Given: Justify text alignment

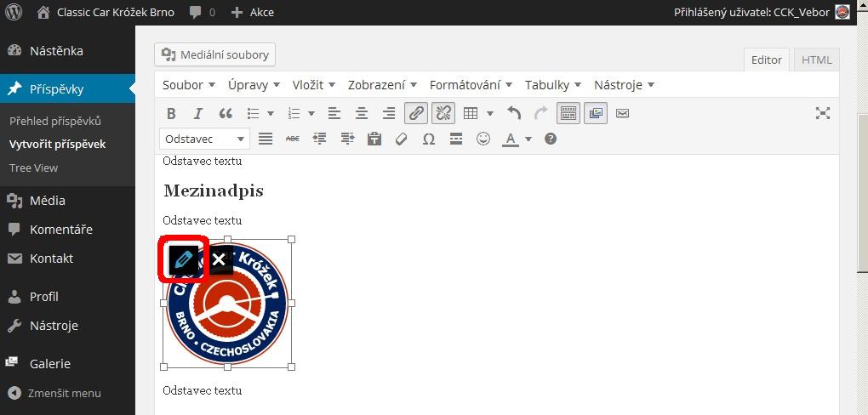Looking at the screenshot, I should pos(266,139).
